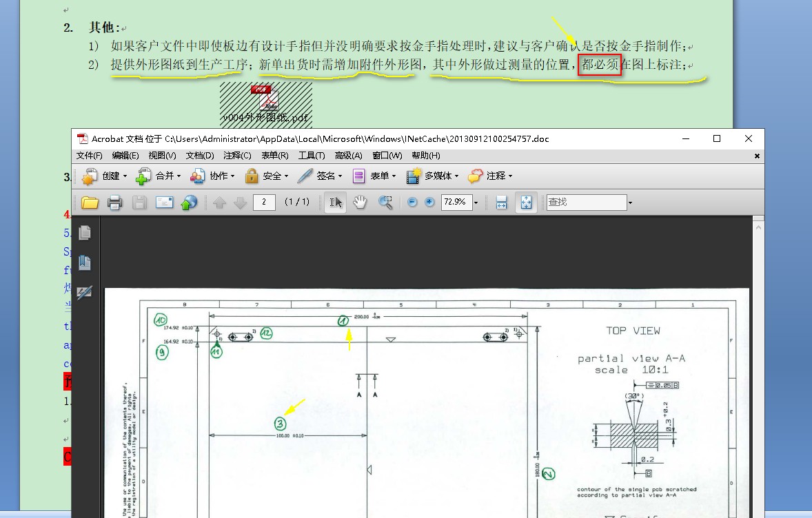The width and height of the screenshot is (812, 518).
Task: Click the 注释 speech bubble icon
Action: pos(476,176)
